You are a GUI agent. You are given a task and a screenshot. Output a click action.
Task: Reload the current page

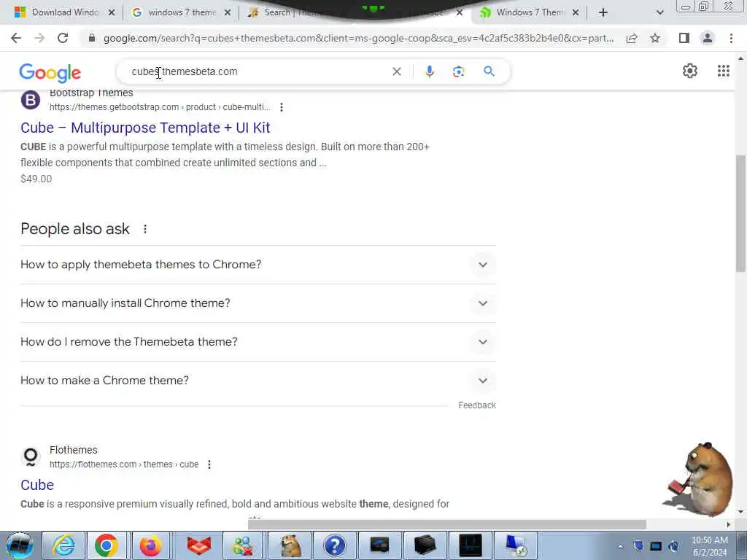[x=63, y=38]
